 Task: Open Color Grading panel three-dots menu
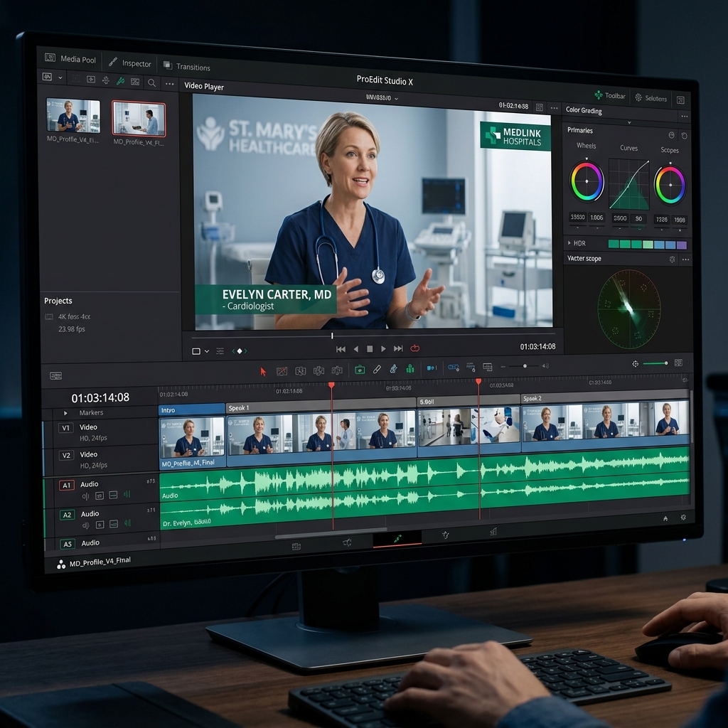[684, 116]
